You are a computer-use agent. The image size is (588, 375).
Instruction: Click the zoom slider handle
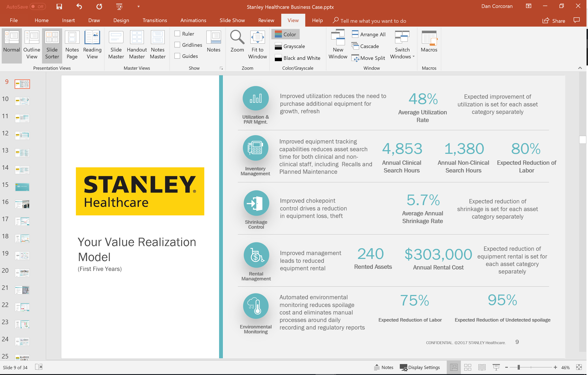(518, 367)
